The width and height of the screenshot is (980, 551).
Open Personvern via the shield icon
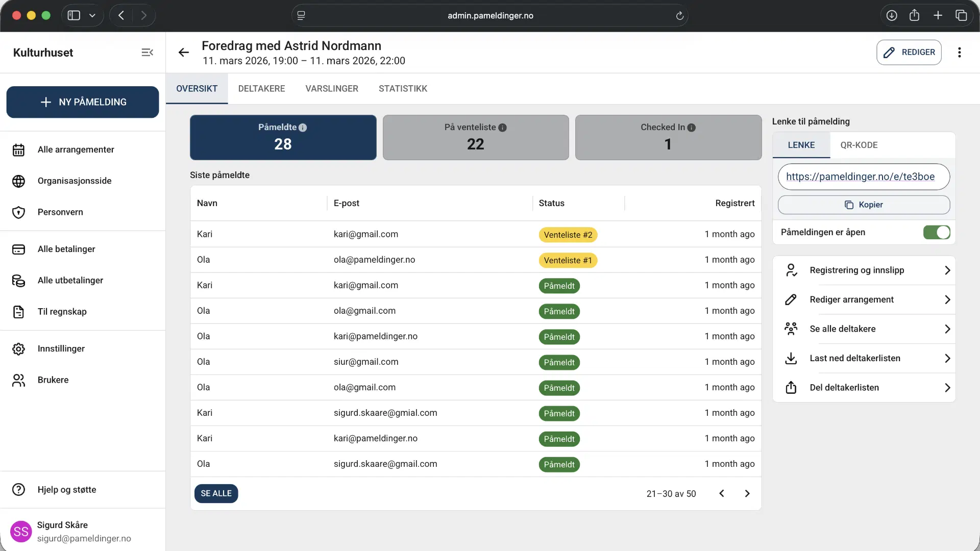click(x=18, y=212)
